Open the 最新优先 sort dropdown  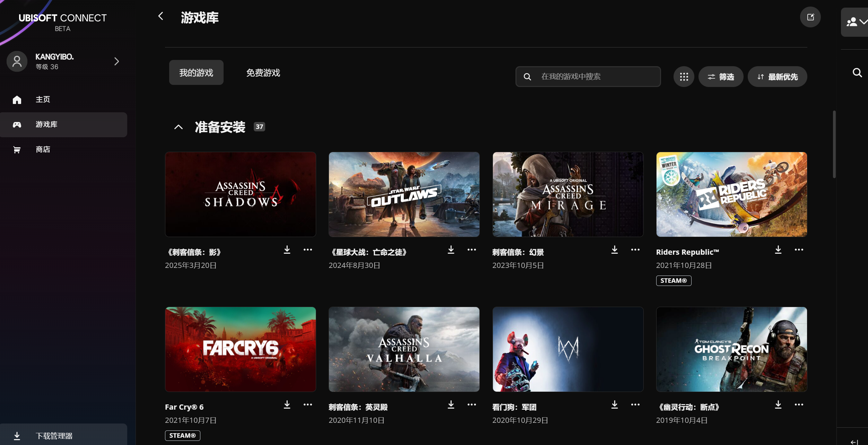777,77
